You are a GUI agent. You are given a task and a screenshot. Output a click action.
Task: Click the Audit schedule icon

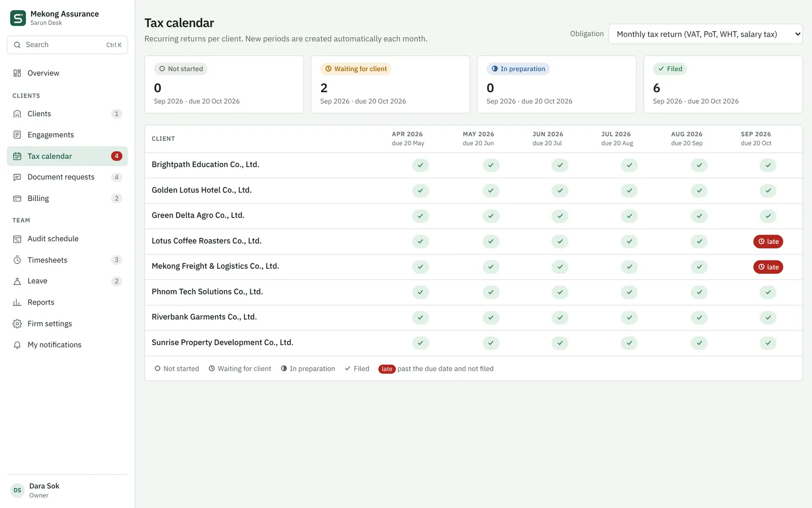(17, 239)
